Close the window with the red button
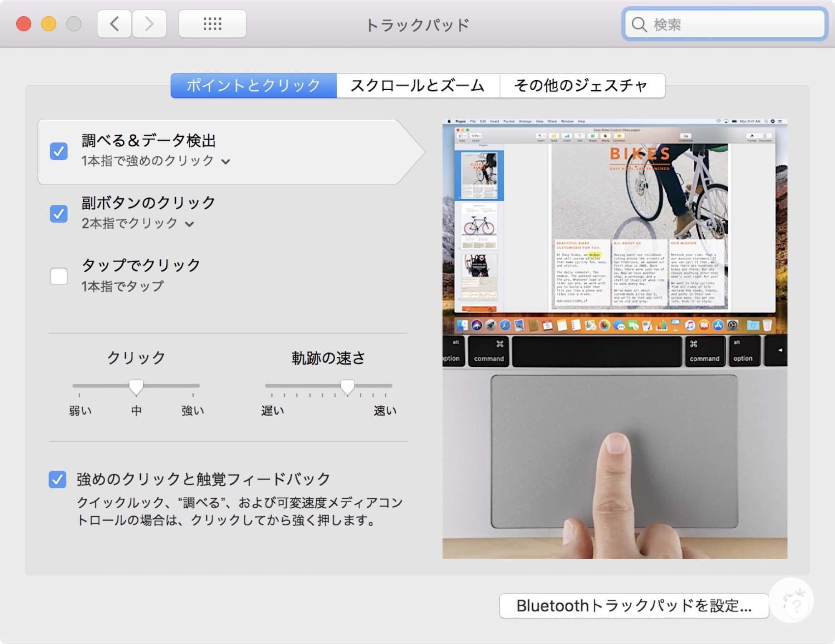The width and height of the screenshot is (835, 644). 24,24
